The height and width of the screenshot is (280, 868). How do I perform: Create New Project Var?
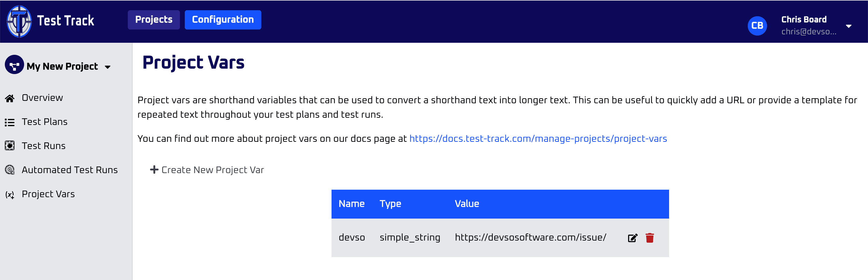[212, 170]
